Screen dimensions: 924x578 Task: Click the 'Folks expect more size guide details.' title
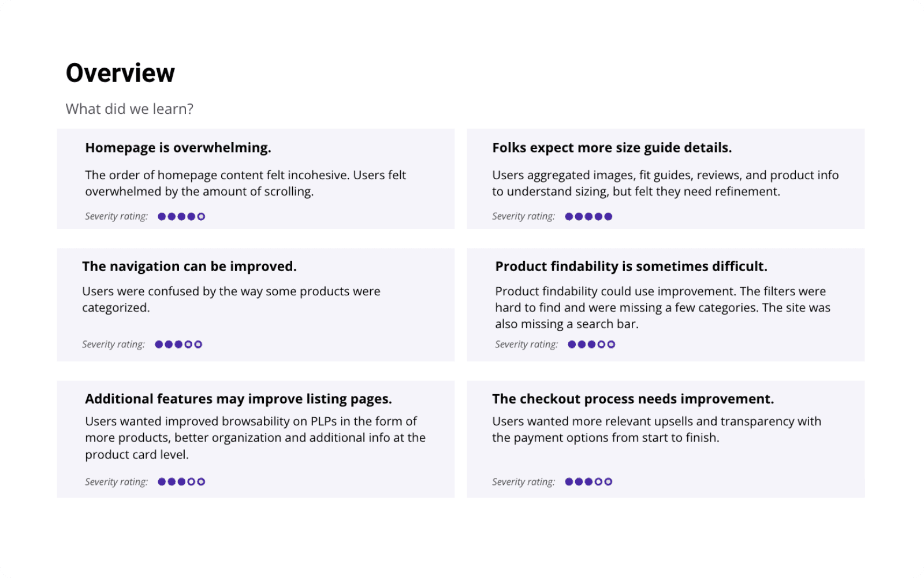pos(612,148)
